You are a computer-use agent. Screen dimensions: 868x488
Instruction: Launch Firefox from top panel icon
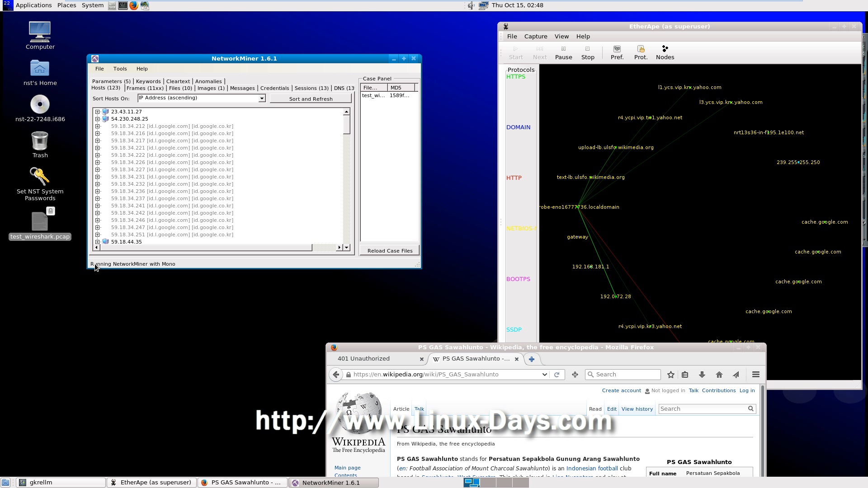[x=134, y=5]
